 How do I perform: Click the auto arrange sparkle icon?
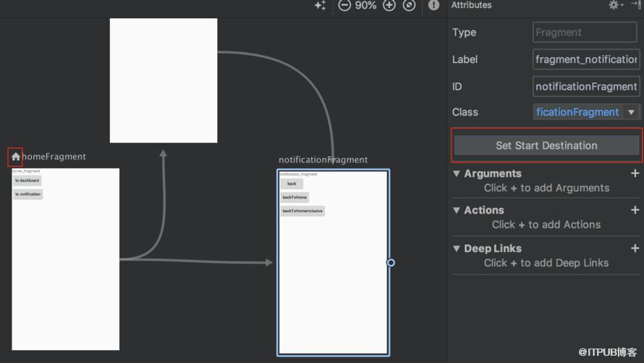tap(321, 5)
